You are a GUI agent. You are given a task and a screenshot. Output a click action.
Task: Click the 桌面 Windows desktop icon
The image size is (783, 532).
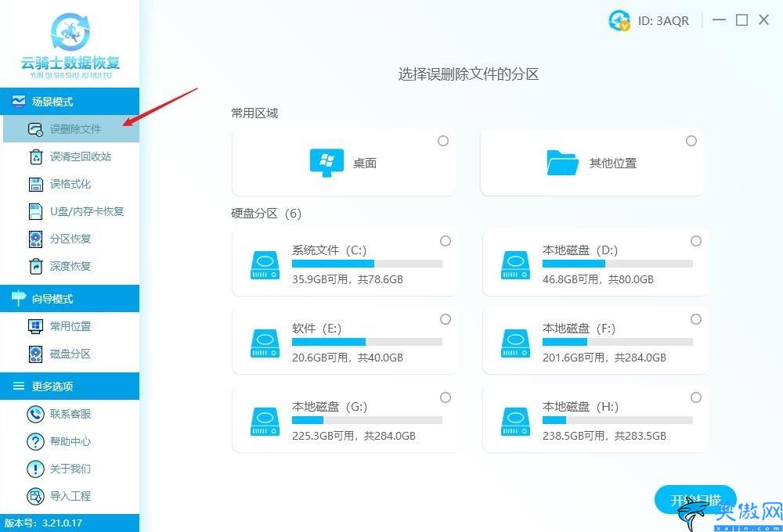tap(327, 163)
